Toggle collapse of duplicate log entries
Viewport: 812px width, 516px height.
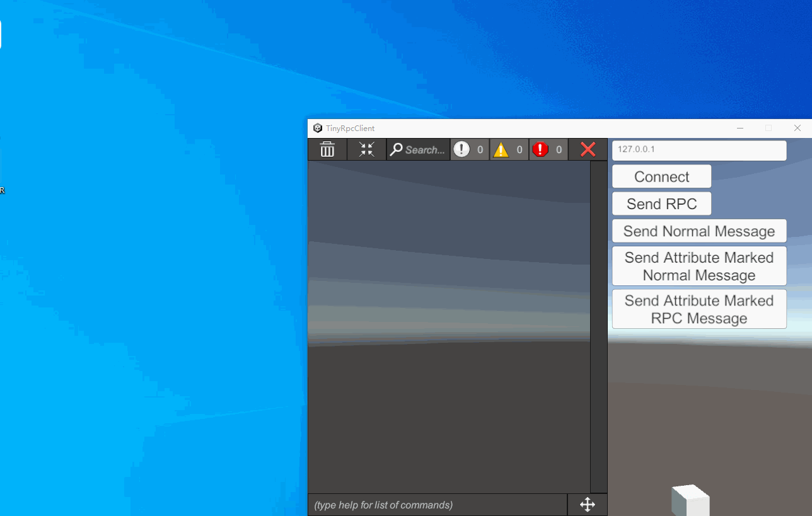tap(366, 149)
